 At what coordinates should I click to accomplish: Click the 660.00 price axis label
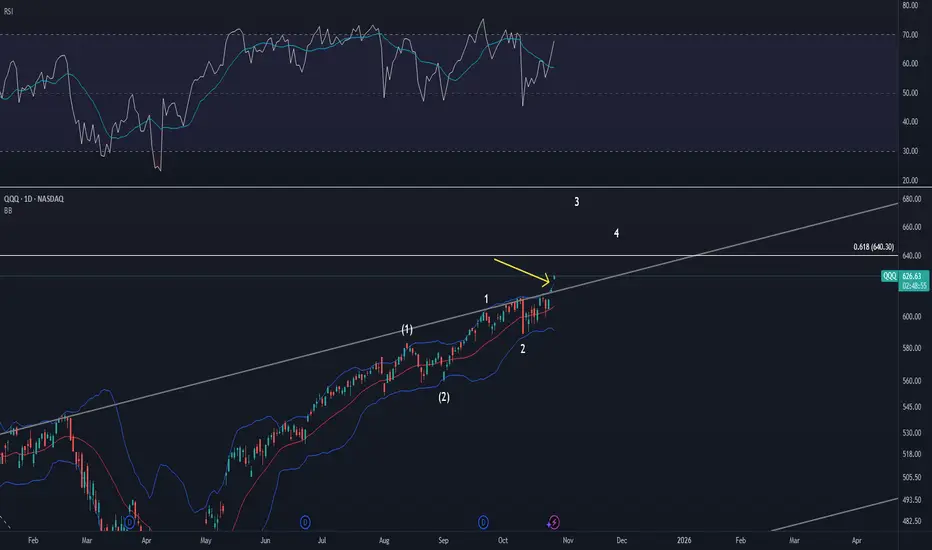click(912, 227)
